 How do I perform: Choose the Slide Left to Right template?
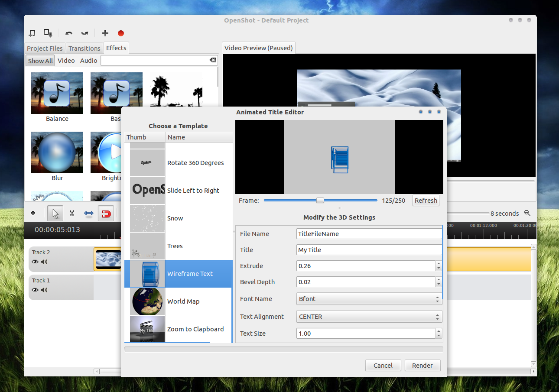179,191
